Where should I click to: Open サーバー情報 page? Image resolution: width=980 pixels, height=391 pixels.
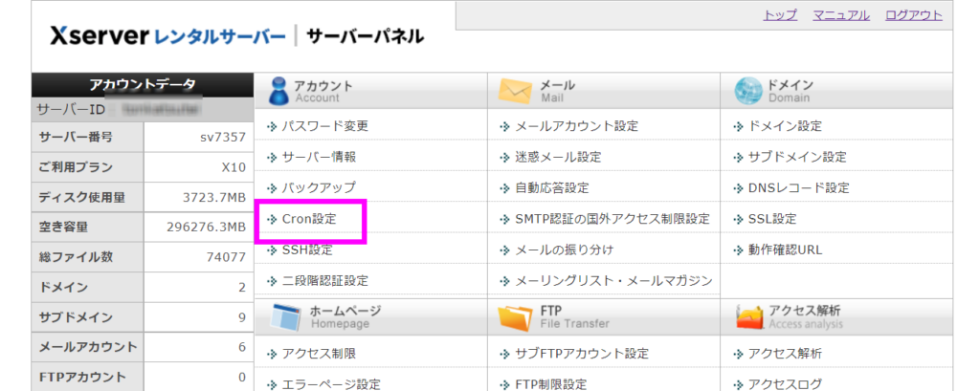pyautogui.click(x=319, y=157)
